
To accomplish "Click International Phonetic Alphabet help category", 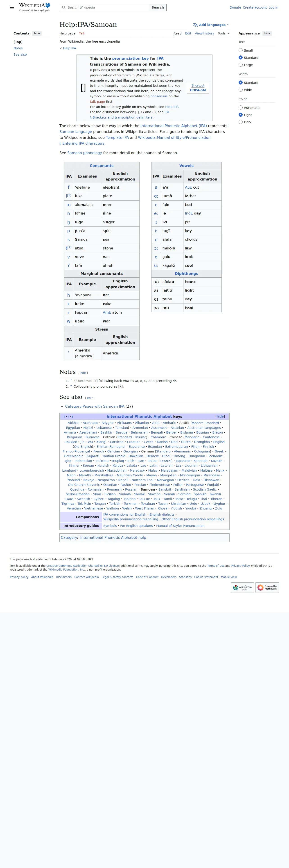I will [x=113, y=537].
